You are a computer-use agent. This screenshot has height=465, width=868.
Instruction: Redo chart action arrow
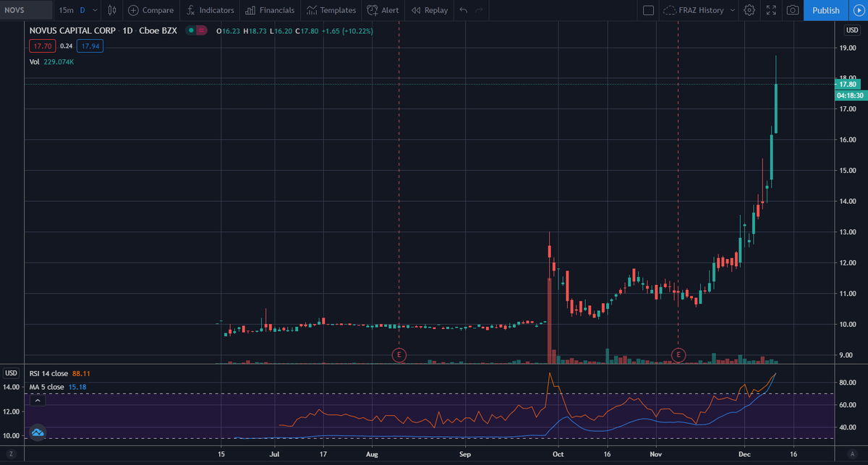click(x=480, y=10)
